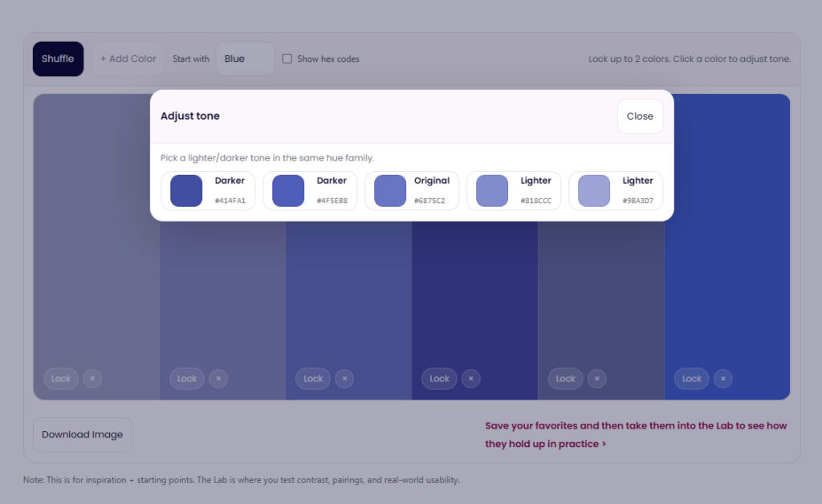Remove the leftmost color using its × icon
This screenshot has width=822, height=504.
pos(92,378)
